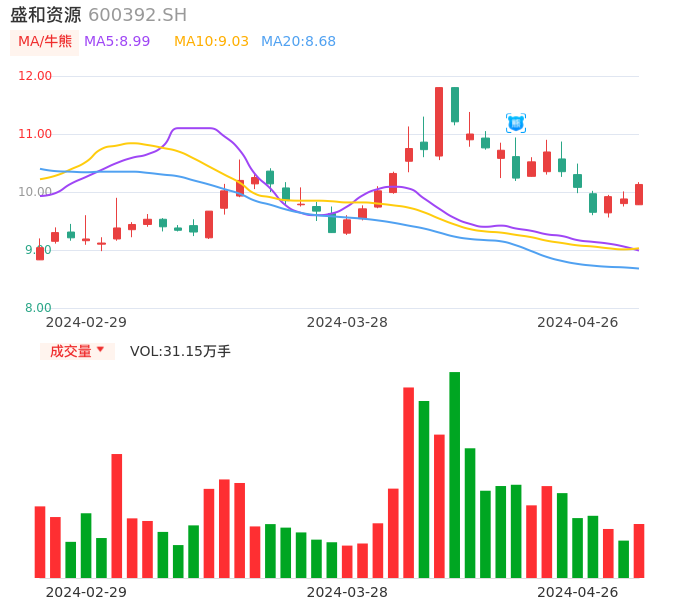Click the 11.00 price axis label

click(x=36, y=134)
